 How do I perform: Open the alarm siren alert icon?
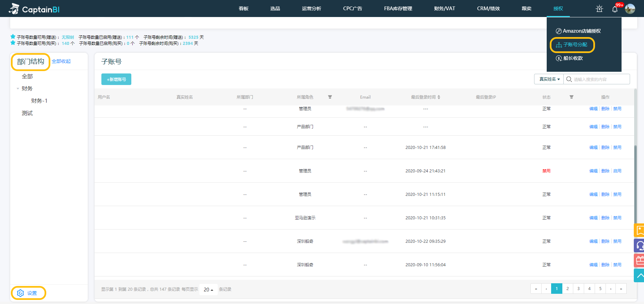[599, 9]
